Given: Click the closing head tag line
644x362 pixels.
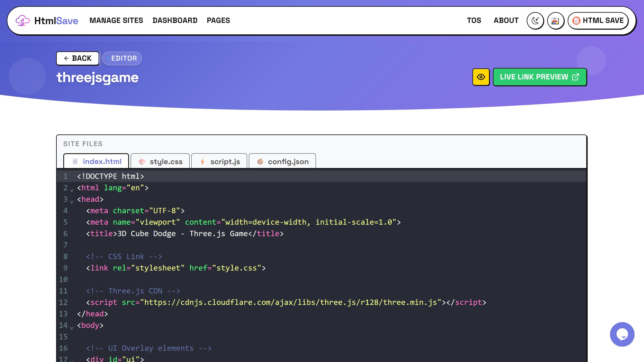Looking at the screenshot, I should (93, 314).
